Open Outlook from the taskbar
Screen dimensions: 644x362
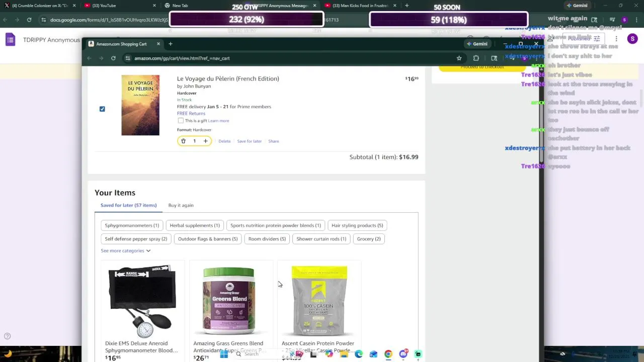pos(373,354)
